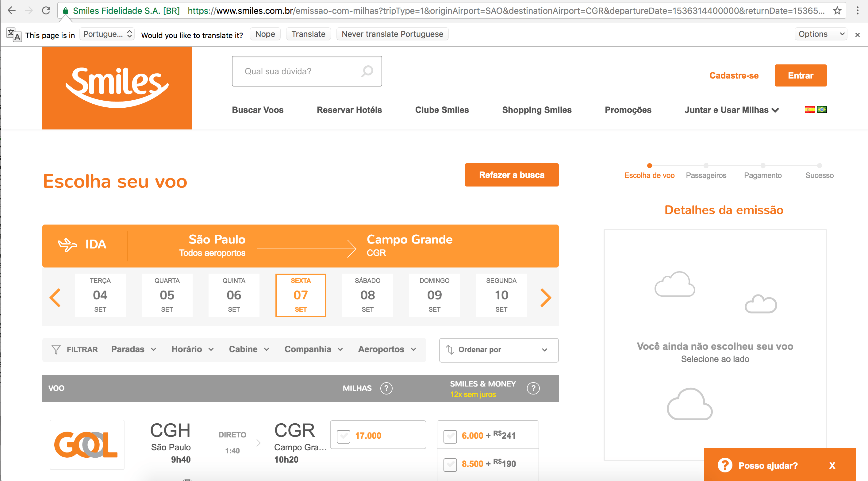
Task: Click the translate icon in the translation bar
Action: (14, 35)
